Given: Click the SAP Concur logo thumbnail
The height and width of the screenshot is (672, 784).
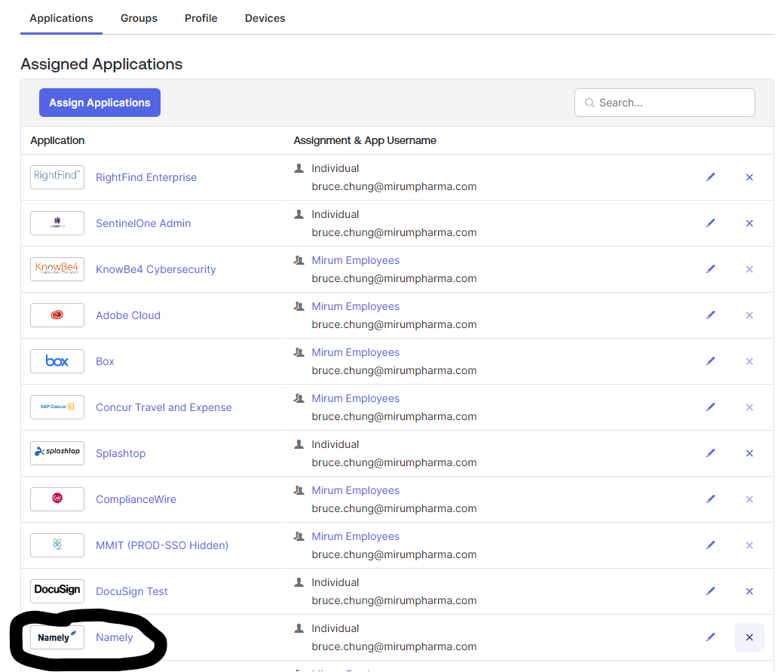Looking at the screenshot, I should (57, 407).
